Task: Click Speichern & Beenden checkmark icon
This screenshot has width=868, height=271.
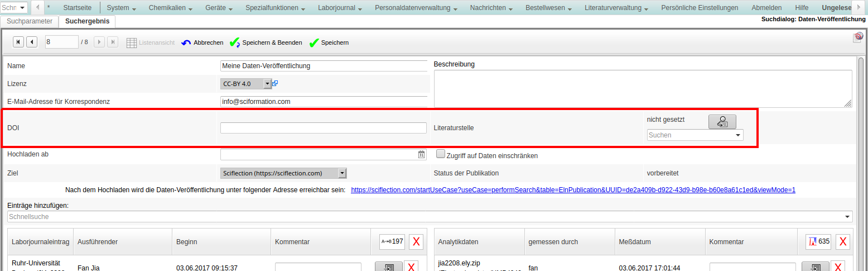Action: 235,42
